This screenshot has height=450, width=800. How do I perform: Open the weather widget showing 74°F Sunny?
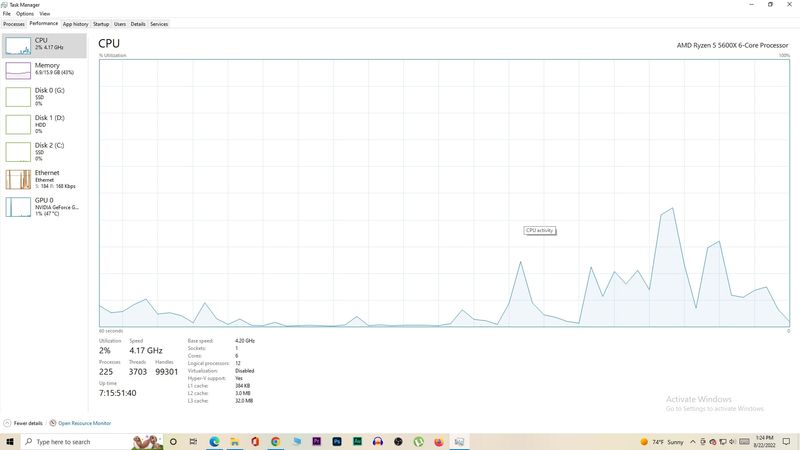[x=662, y=442]
